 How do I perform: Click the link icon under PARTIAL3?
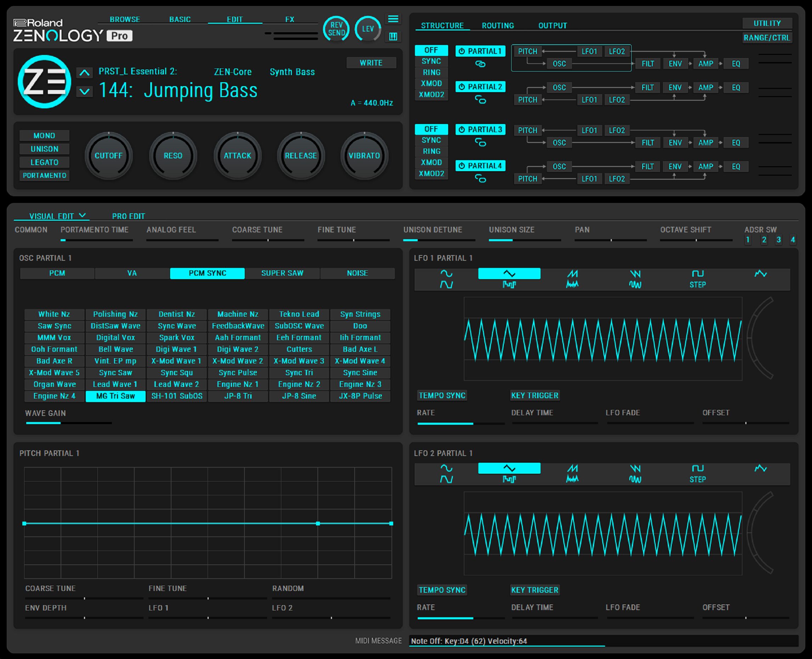coord(480,142)
